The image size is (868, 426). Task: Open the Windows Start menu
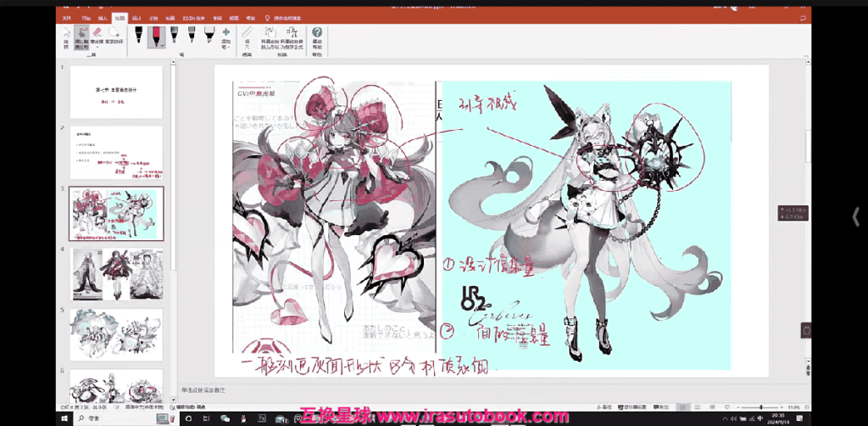click(x=65, y=418)
